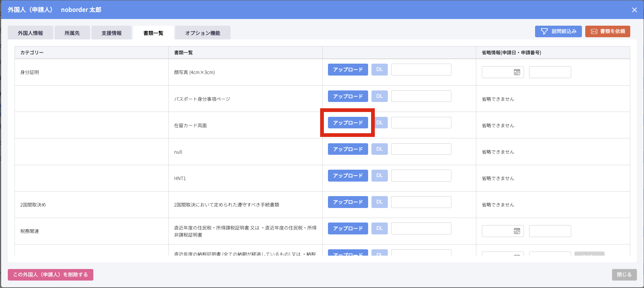Close the dialog with the X icon

coord(634,10)
